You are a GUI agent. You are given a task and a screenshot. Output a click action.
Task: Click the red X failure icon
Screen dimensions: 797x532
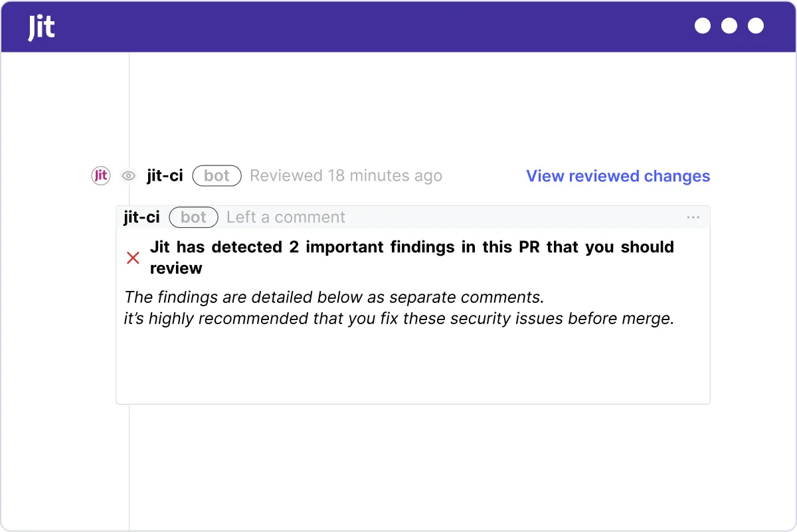[x=133, y=258]
